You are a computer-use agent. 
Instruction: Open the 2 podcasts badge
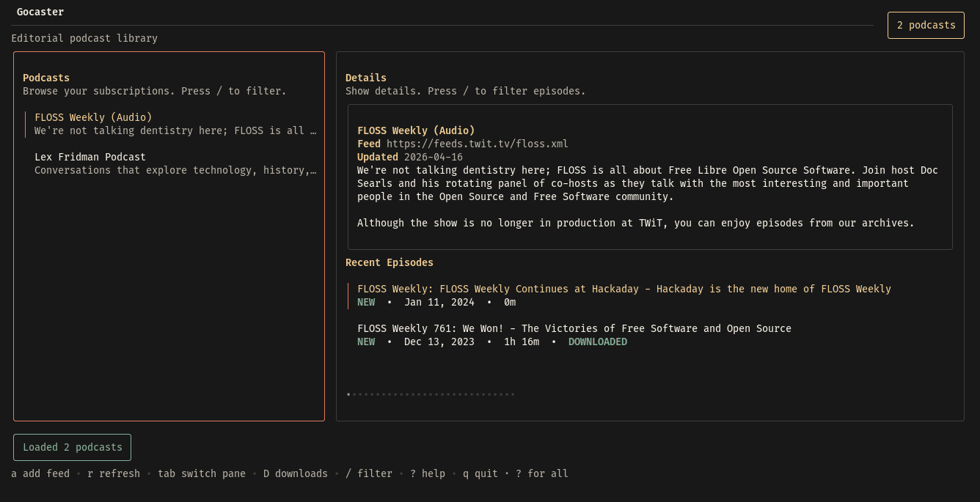tap(926, 25)
